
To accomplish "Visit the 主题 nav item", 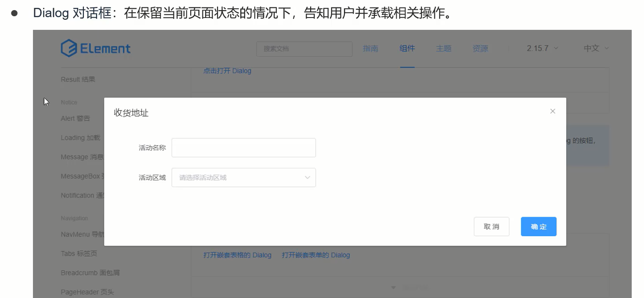I will pos(444,49).
